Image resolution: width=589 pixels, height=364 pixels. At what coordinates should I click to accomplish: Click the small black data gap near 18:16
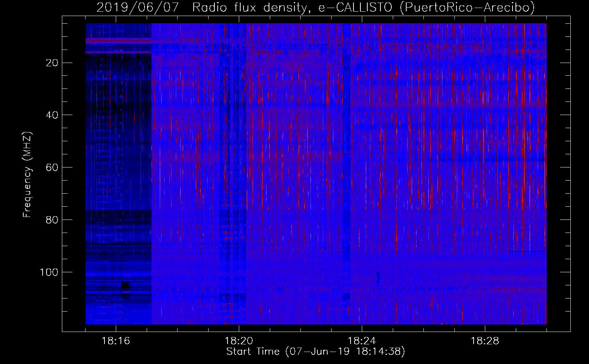[126, 285]
